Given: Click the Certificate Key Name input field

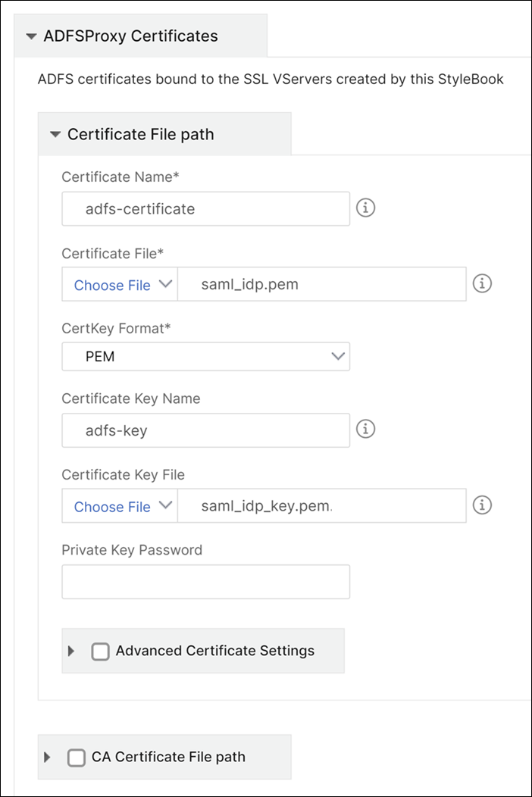Looking at the screenshot, I should (205, 430).
